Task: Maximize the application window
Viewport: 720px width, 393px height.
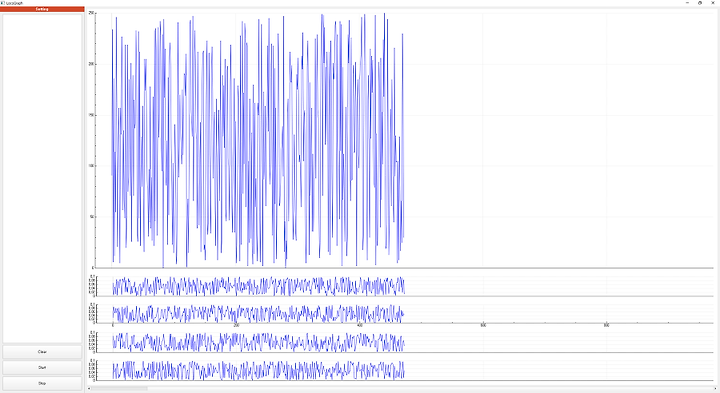Action: click(x=700, y=3)
